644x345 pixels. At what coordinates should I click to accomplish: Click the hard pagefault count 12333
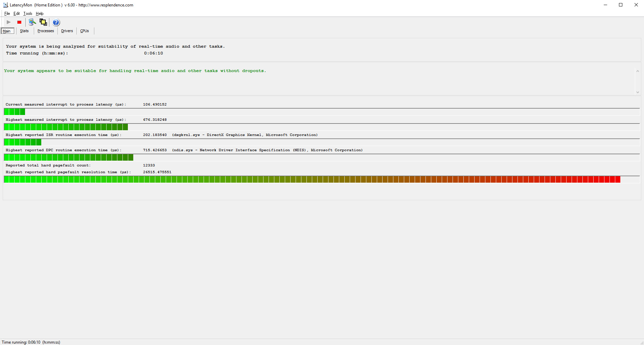pos(149,165)
